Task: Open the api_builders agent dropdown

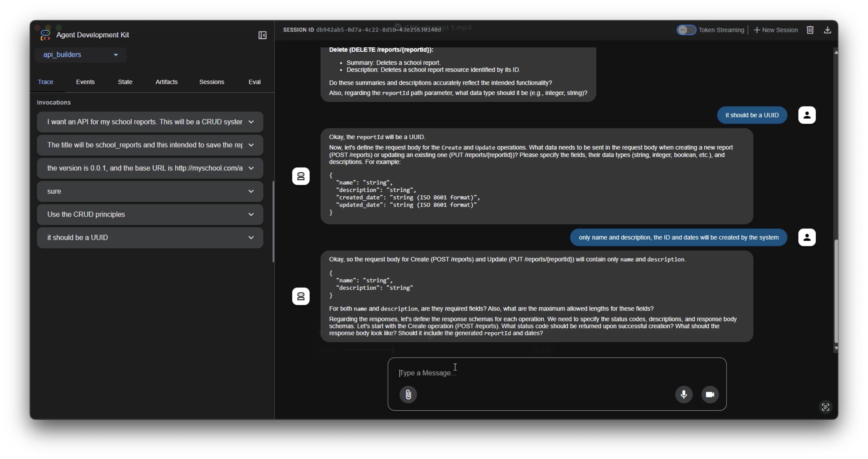Action: pyautogui.click(x=80, y=55)
